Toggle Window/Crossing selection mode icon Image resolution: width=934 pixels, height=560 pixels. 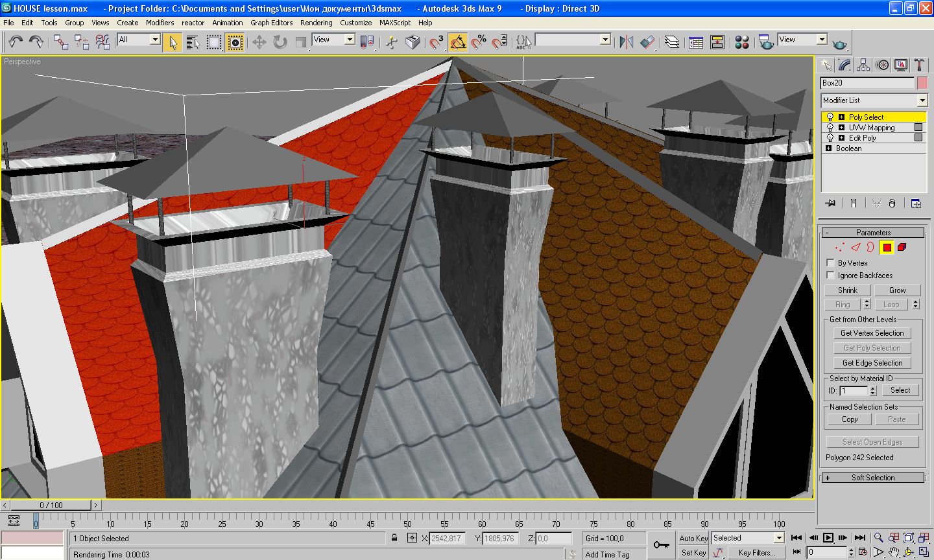[x=235, y=42]
